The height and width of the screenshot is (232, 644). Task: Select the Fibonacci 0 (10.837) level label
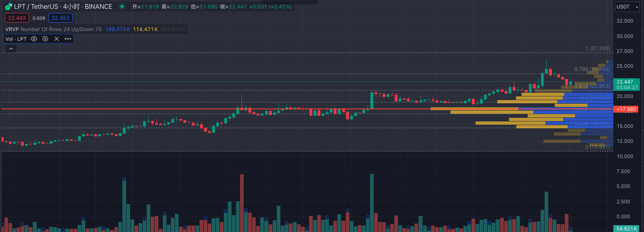598,147
